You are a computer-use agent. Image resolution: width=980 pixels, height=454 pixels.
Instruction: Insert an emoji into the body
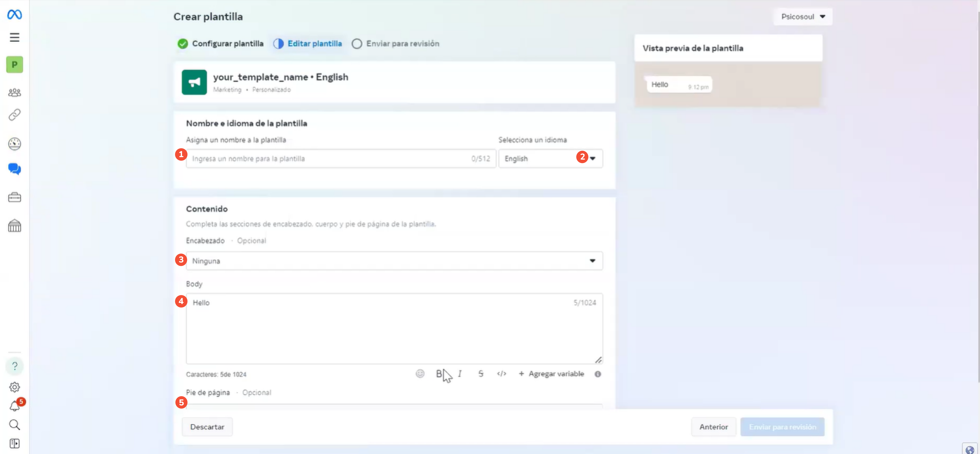pos(420,374)
